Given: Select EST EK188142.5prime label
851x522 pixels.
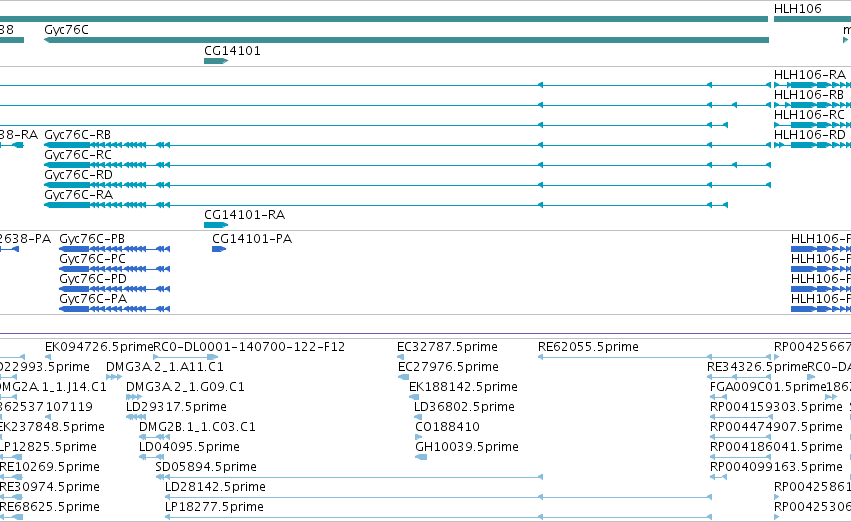Looking at the screenshot, I should 463,387.
